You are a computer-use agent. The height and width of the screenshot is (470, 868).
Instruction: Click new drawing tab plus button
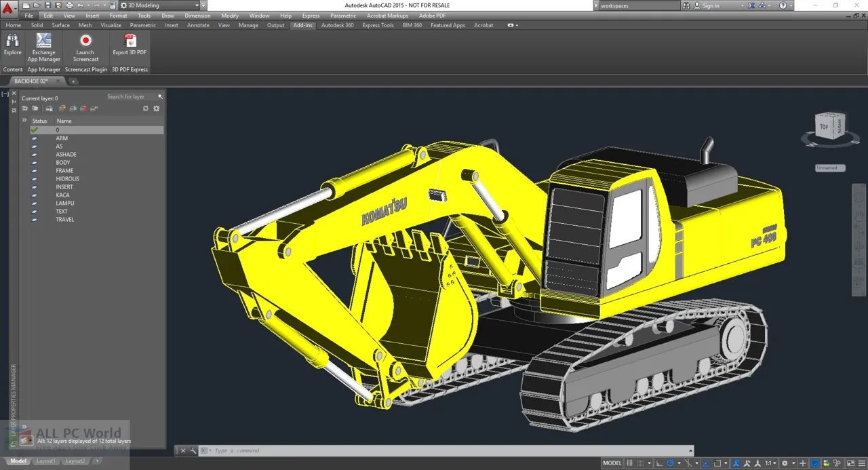[73, 81]
